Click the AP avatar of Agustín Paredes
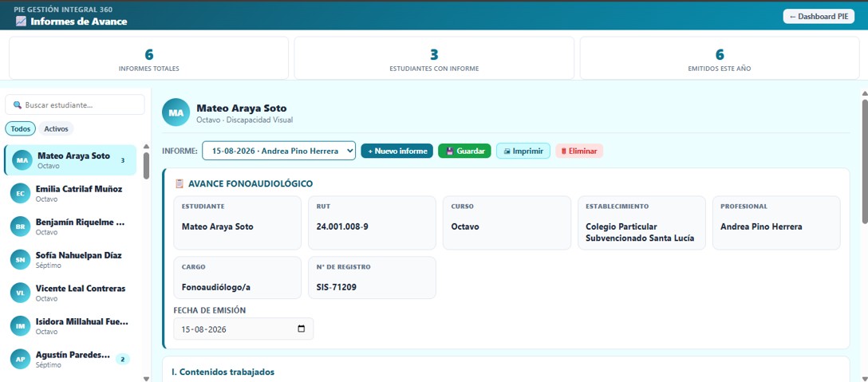868x382 pixels. [21, 360]
